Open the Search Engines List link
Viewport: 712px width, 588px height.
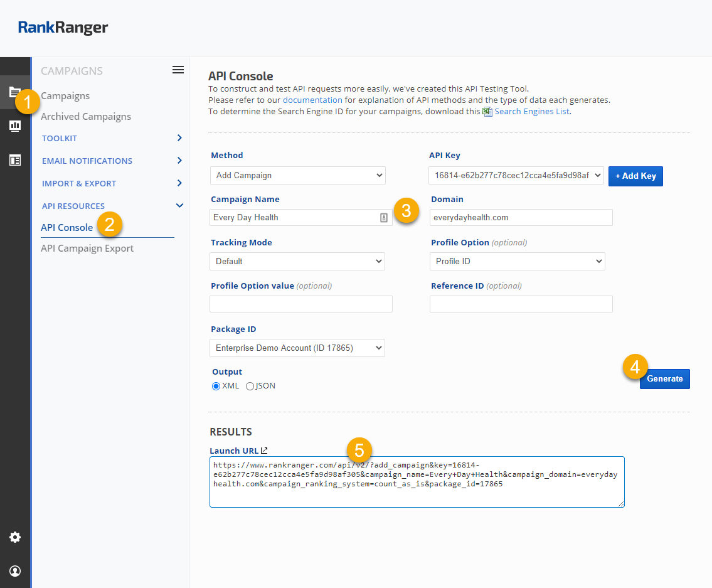(531, 111)
